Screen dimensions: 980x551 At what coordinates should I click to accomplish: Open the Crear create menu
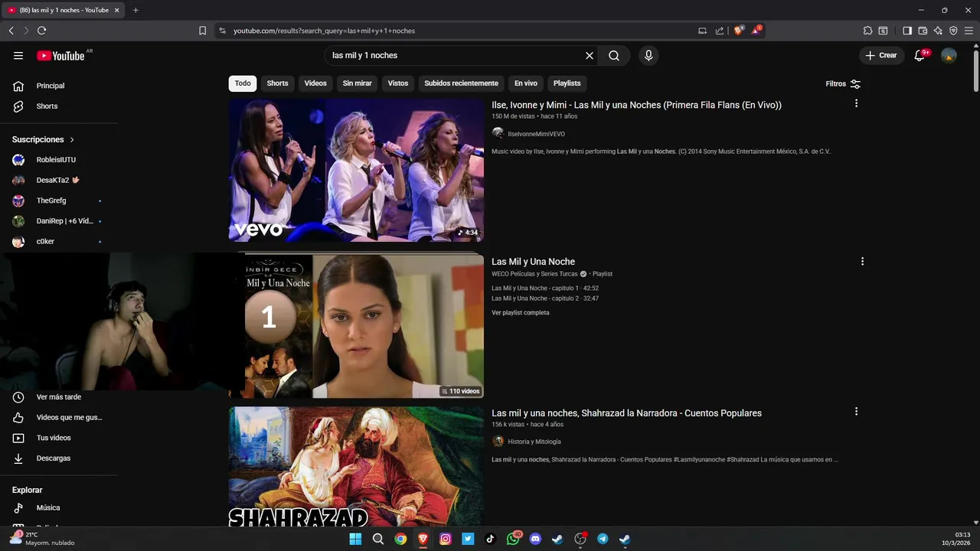[881, 55]
